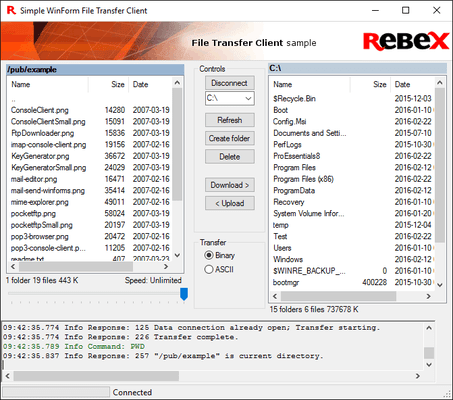Click the Disconnect button
The width and height of the screenshot is (453, 400).
[x=230, y=83]
